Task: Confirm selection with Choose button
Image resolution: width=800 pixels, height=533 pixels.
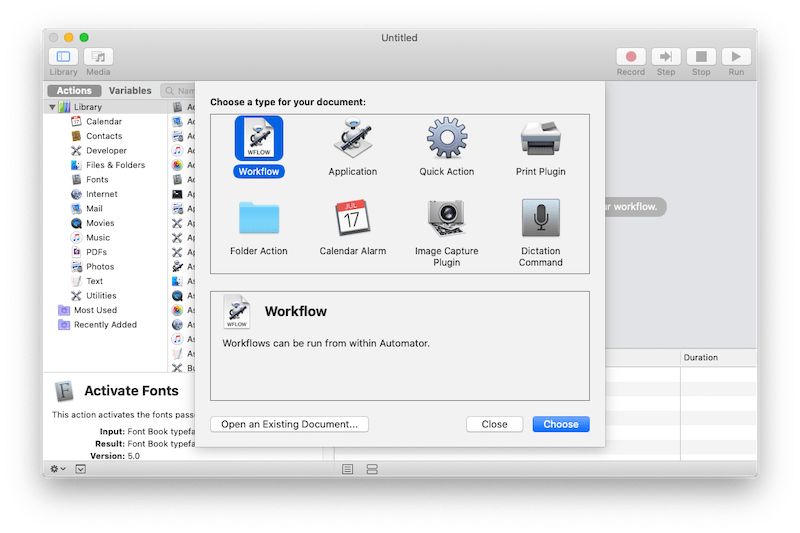Action: (x=561, y=424)
